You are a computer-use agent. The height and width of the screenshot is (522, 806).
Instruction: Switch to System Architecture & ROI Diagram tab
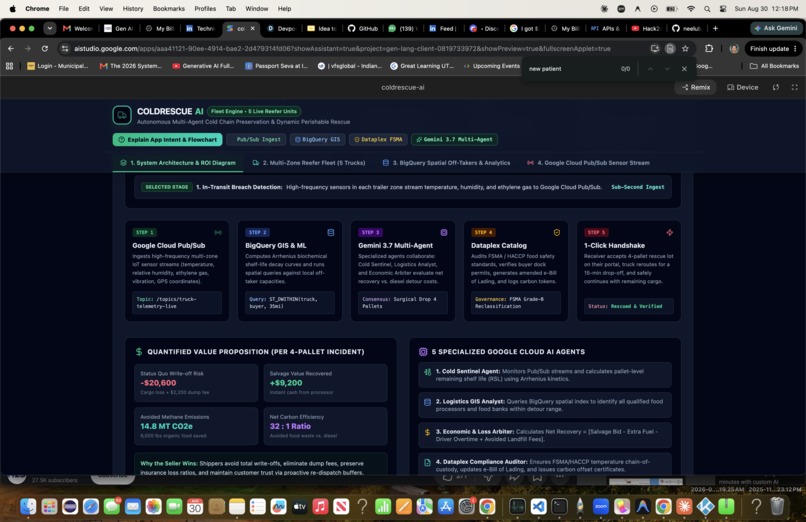coord(178,163)
